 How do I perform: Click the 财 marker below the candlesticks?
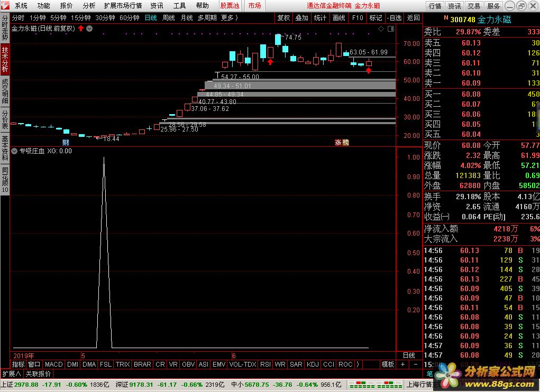pyautogui.click(x=66, y=142)
